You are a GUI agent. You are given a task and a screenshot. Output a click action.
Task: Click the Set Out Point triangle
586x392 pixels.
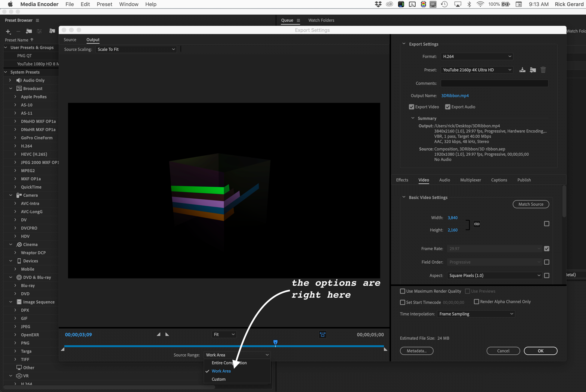point(167,335)
